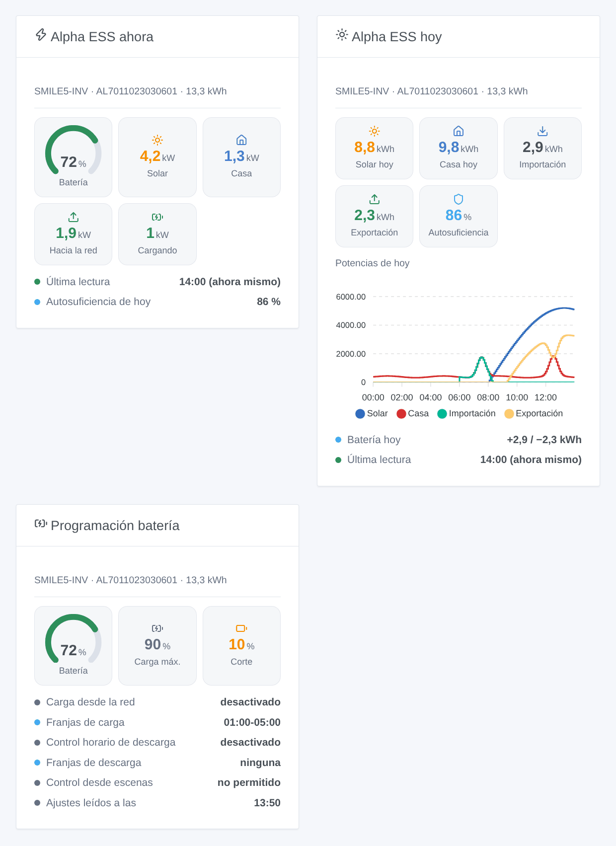Click Autosuficiencia de hoy row label
The image size is (616, 846).
click(98, 302)
